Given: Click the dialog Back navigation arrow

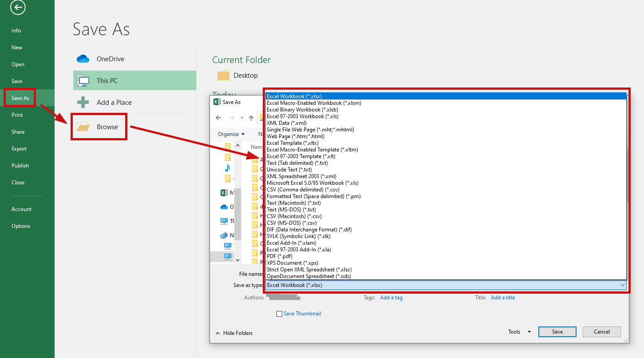Looking at the screenshot, I should [218, 118].
